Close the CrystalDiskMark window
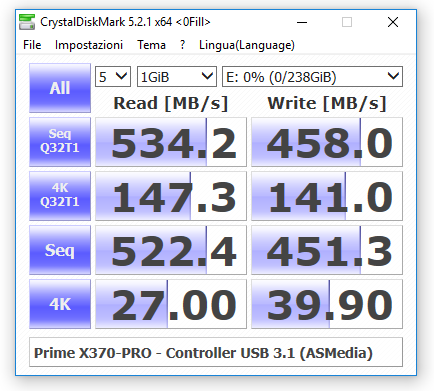Image resolution: width=434 pixels, height=391 pixels. [393, 22]
